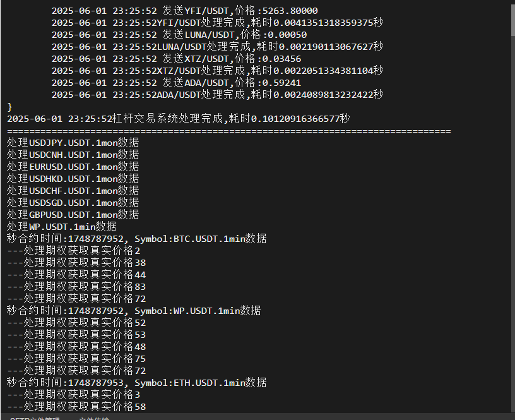
Task: Click the Symbol:WP.USDT.1min数据 line
Action: pos(134,311)
